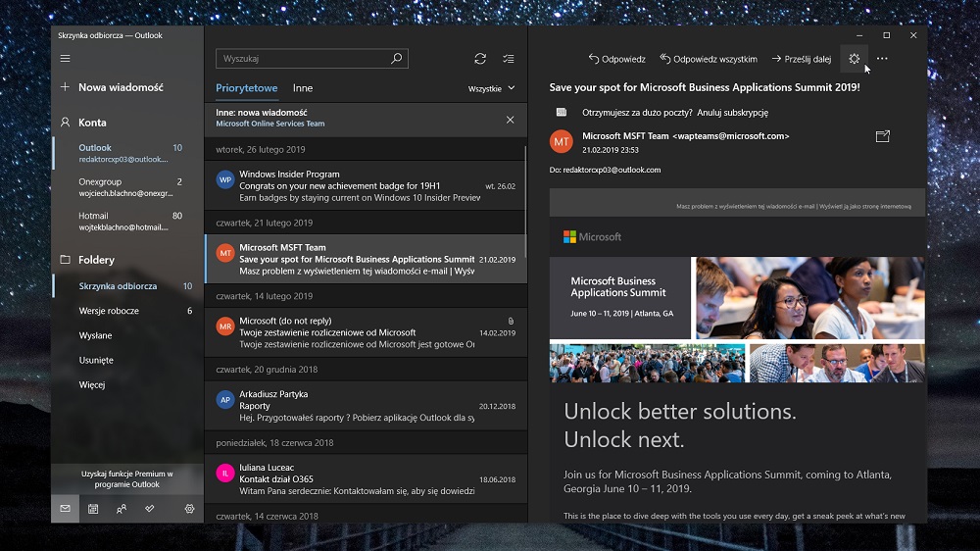Click the search magnifier icon
The height and width of the screenshot is (551, 980).
(x=396, y=58)
